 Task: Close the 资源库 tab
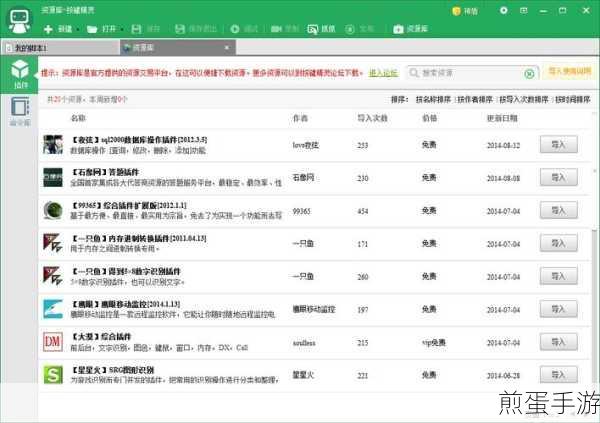coord(227,48)
